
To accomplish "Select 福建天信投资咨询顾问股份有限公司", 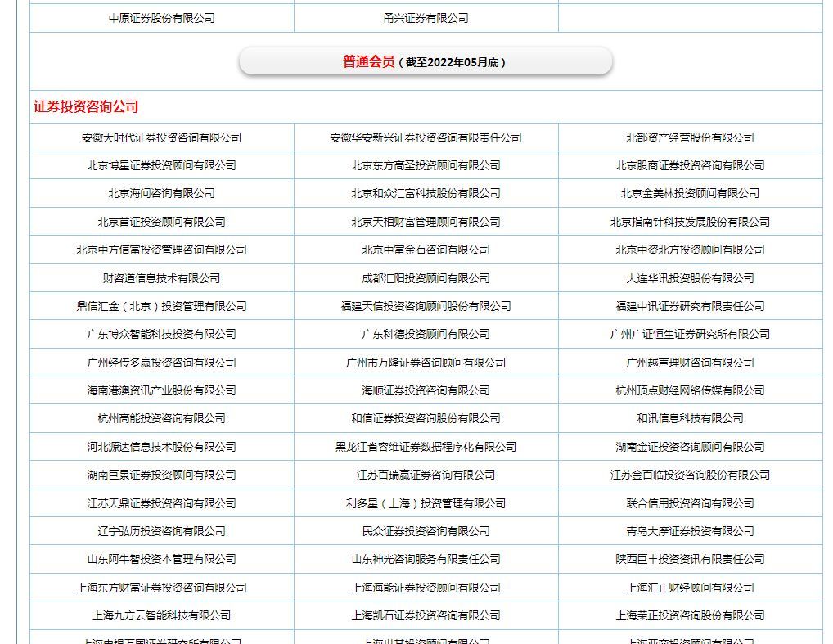I will [426, 306].
